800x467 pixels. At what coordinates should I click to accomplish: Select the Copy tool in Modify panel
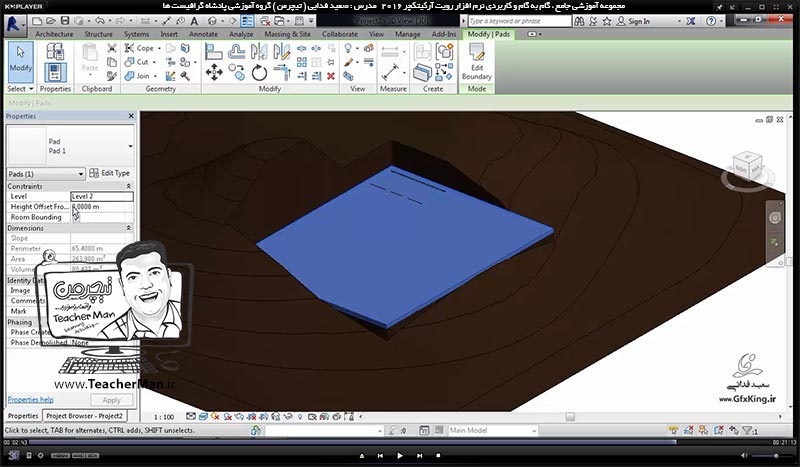coord(236,72)
